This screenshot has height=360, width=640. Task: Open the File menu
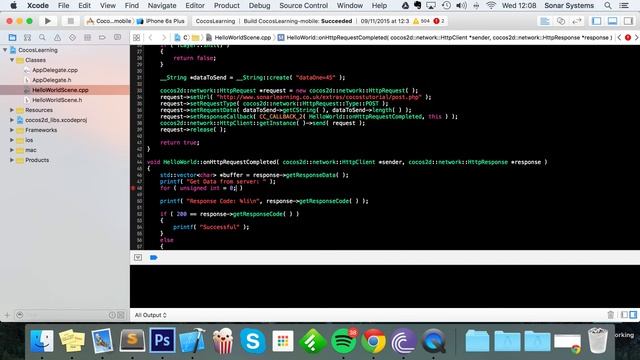63,5
